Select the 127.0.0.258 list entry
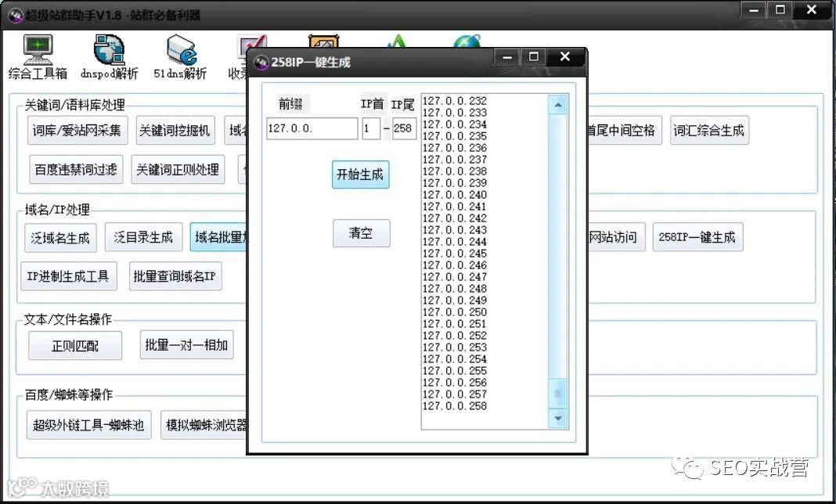 (x=455, y=406)
